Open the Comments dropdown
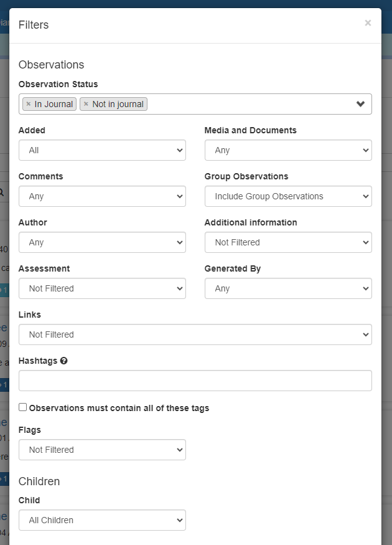Screen dimensions: 392x545 click(102, 196)
